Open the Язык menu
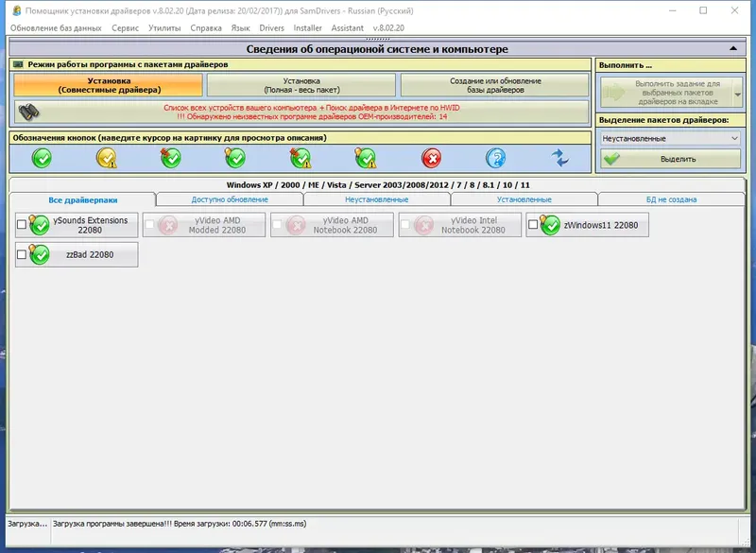 coord(240,28)
